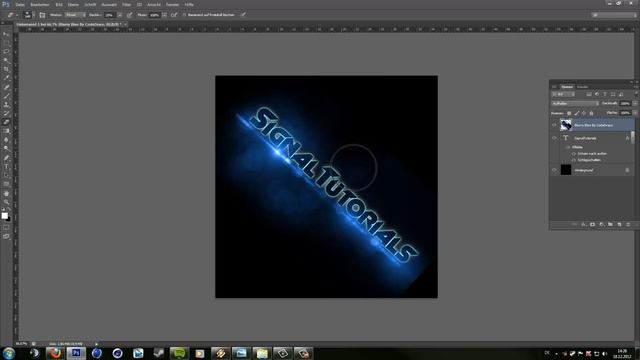The height and width of the screenshot is (360, 640).
Task: Select the Blur tool
Action: pyautogui.click(x=6, y=140)
